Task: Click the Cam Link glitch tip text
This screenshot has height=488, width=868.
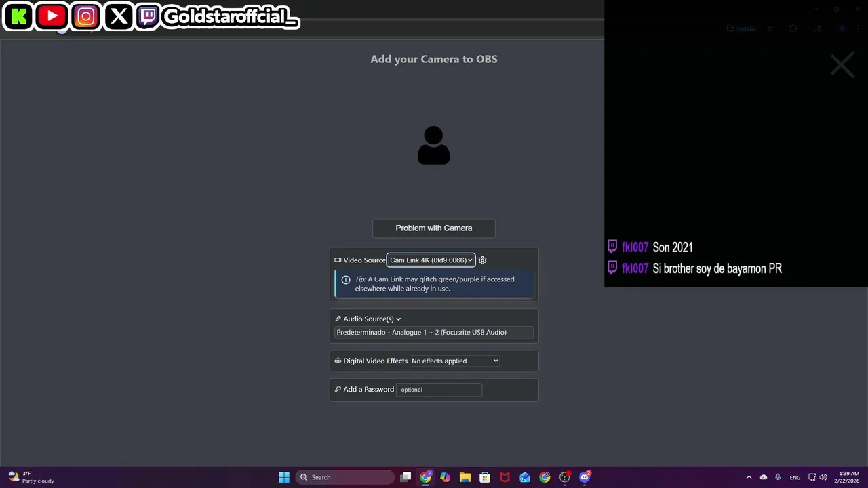Action: (x=435, y=283)
